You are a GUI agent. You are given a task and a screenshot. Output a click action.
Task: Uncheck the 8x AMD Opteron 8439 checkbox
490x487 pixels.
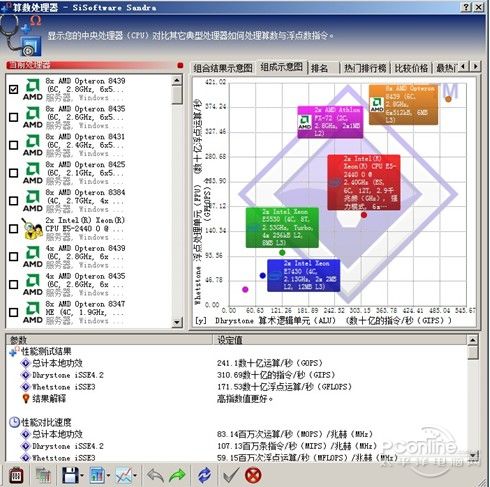(x=14, y=89)
